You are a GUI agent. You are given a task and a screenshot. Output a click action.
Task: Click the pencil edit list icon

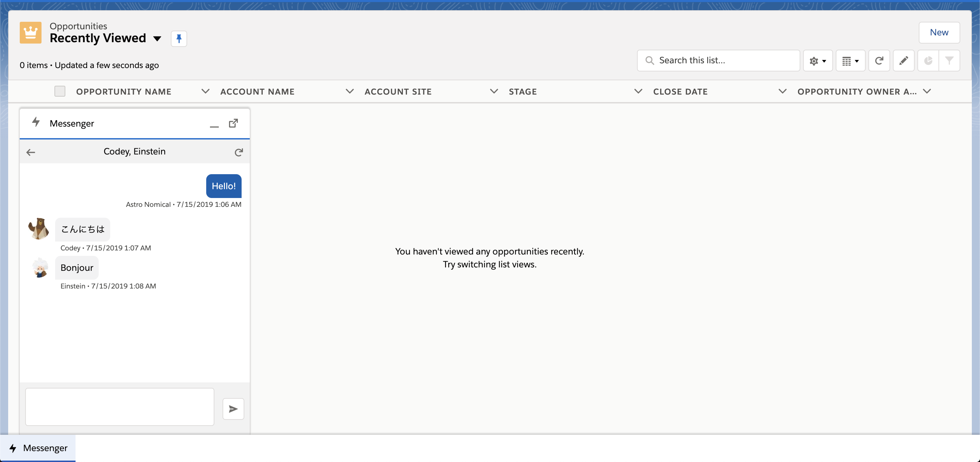pos(903,61)
